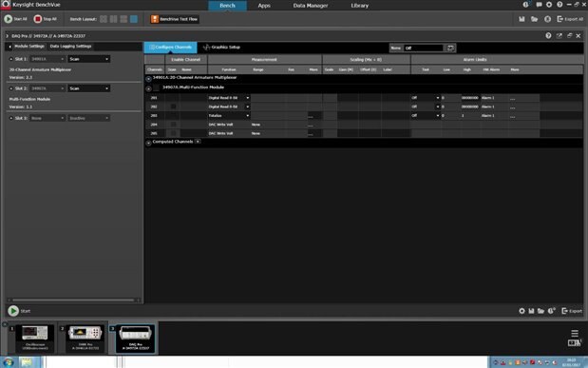Toggle the 34907A Multi-Function Module checkbox
This screenshot has width=588, height=368.
point(157,88)
